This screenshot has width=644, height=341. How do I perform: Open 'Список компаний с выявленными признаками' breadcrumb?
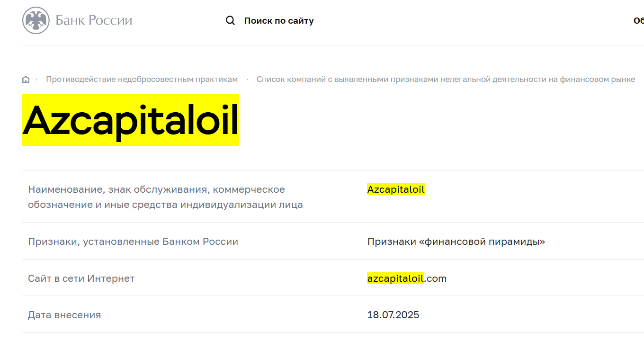(446, 79)
